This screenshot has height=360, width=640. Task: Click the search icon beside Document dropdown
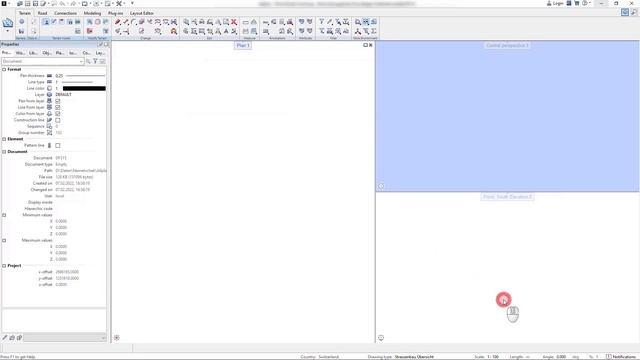[89, 61]
